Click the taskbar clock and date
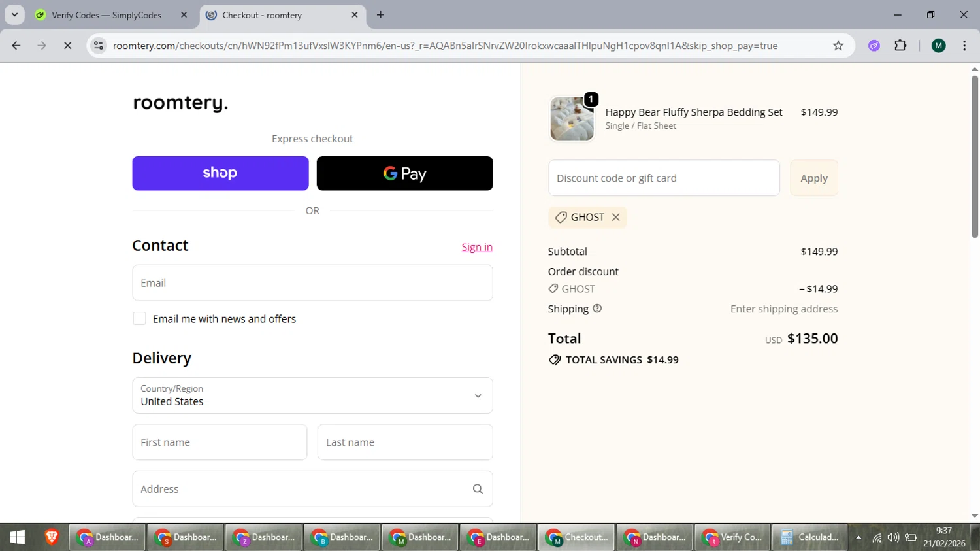Viewport: 980px width, 551px height. coord(944,537)
